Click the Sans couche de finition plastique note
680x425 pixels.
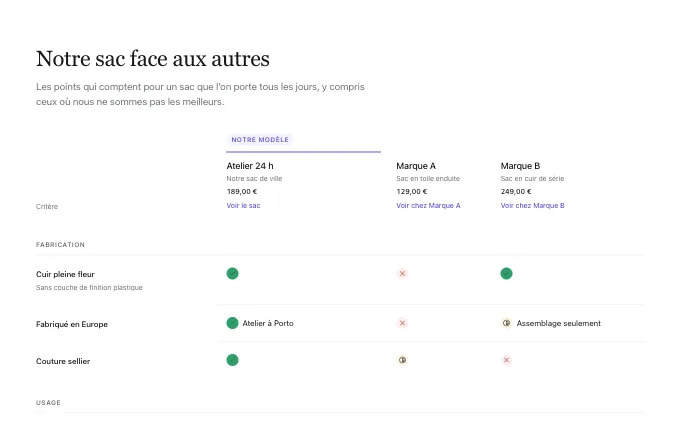pos(89,288)
